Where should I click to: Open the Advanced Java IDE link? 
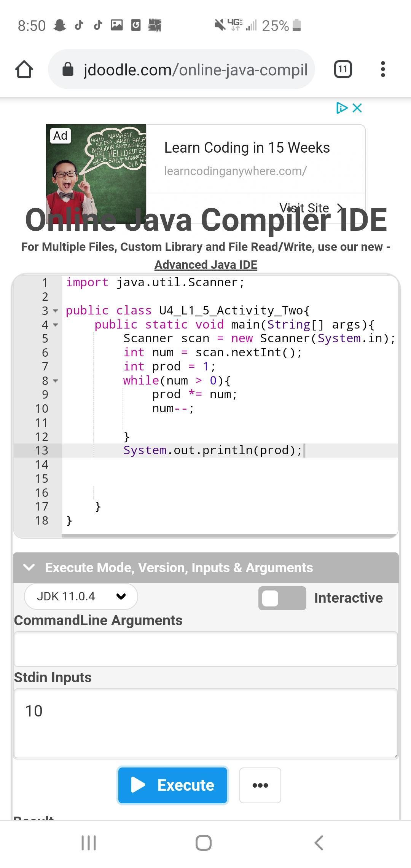click(x=206, y=265)
